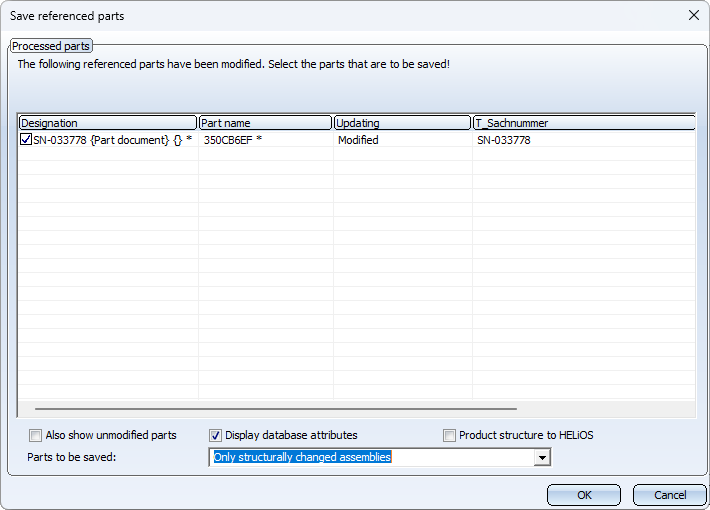710x510 pixels.
Task: Sort by the Updating column header
Action: [403, 123]
